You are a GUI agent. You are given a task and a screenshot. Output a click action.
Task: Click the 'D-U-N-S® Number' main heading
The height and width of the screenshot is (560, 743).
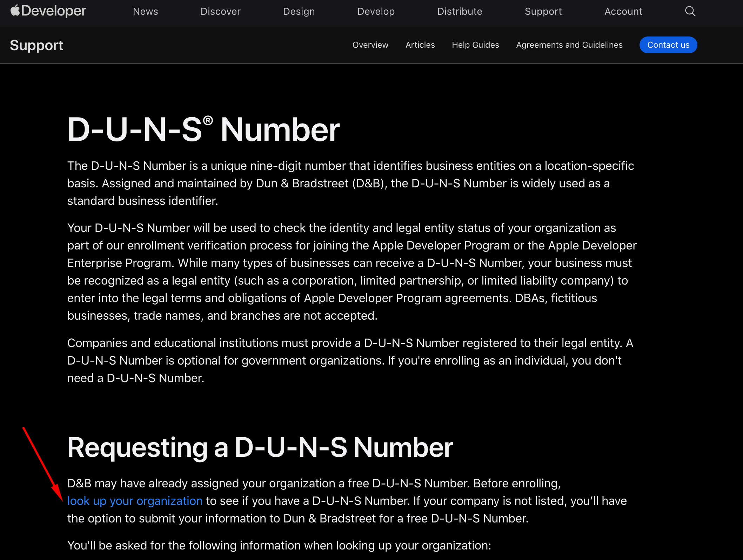(x=203, y=129)
